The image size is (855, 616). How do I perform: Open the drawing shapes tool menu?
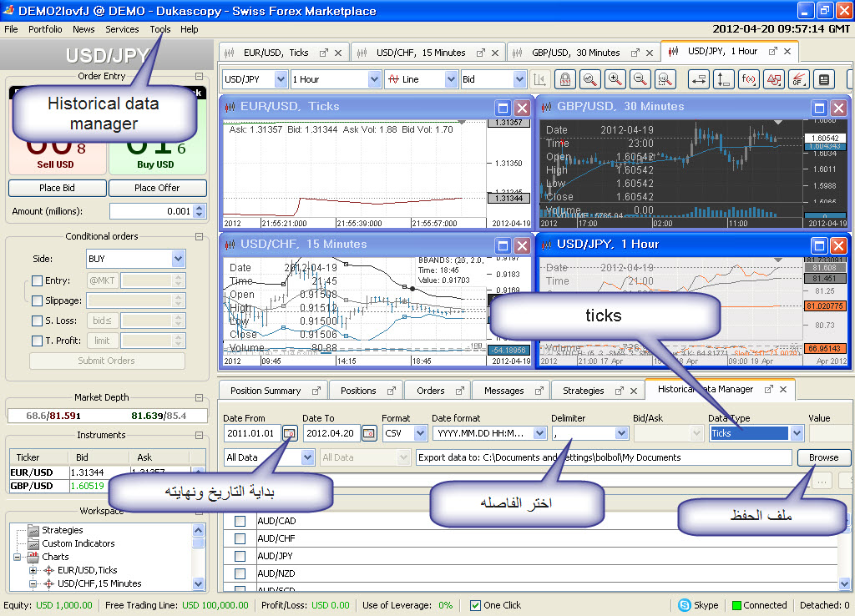pos(774,79)
